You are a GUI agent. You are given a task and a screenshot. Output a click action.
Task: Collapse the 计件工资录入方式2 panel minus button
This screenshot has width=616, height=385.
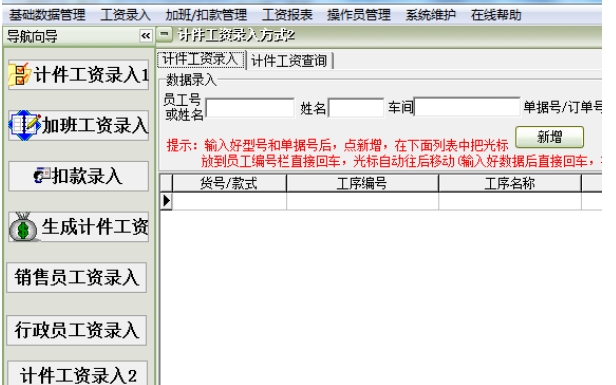tap(164, 35)
